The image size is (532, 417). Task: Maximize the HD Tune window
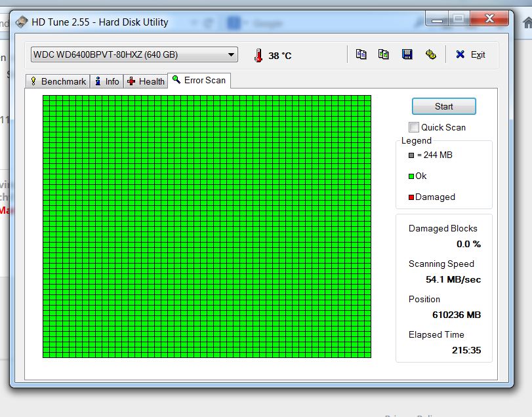click(459, 18)
